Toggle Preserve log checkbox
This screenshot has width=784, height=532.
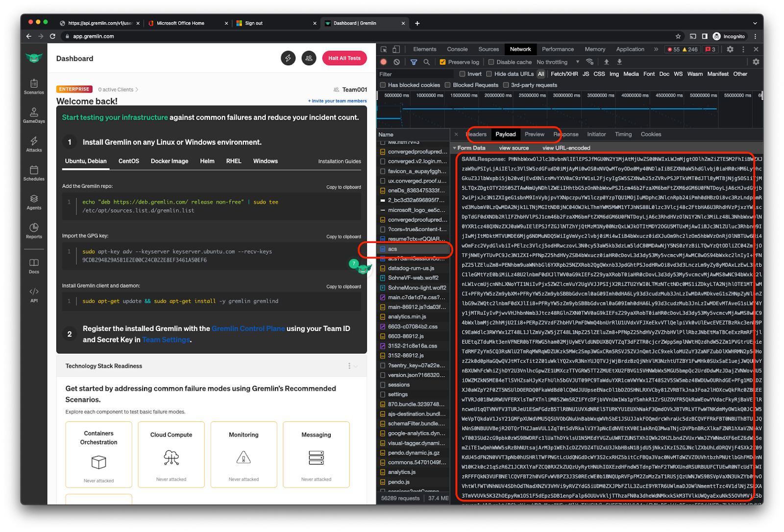[442, 62]
